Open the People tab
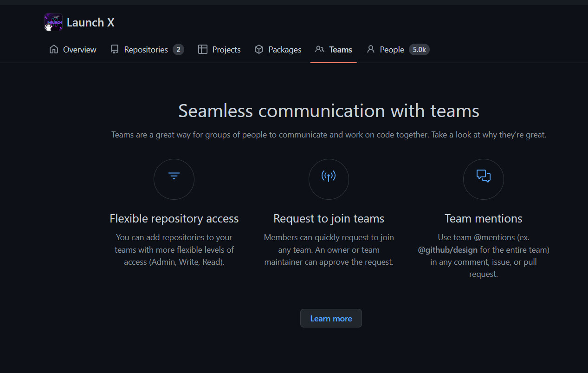This screenshot has width=588, height=373. 391,49
